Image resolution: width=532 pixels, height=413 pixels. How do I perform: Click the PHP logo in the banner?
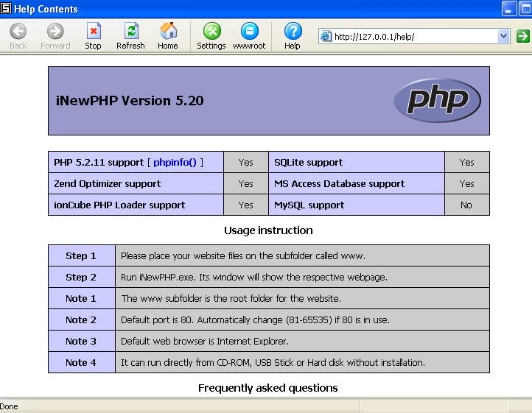pos(438,100)
